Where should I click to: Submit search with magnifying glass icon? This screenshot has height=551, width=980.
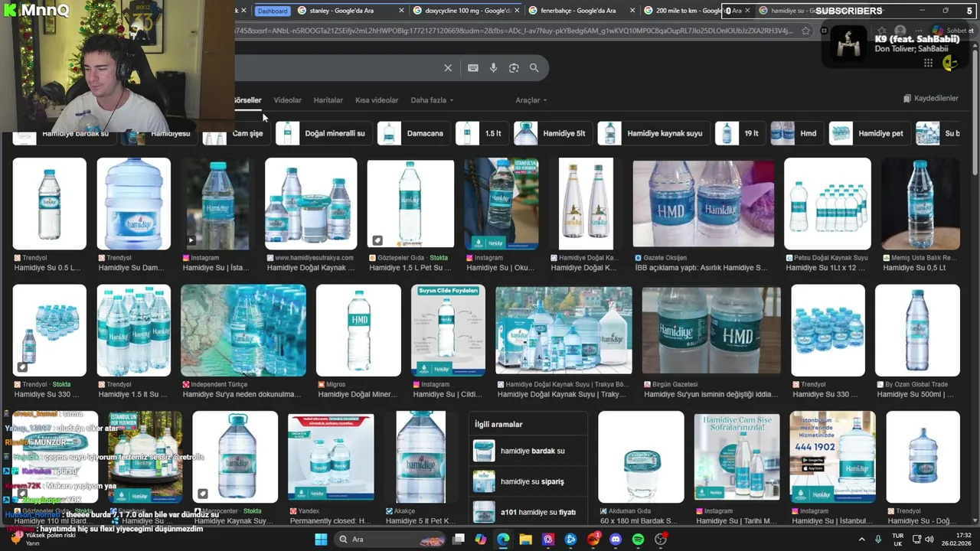[534, 68]
